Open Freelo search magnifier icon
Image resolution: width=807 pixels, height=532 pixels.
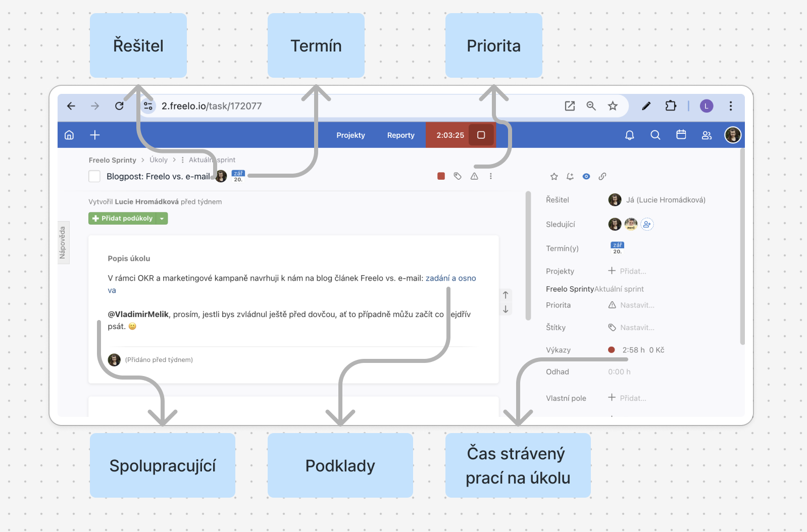[x=655, y=135]
